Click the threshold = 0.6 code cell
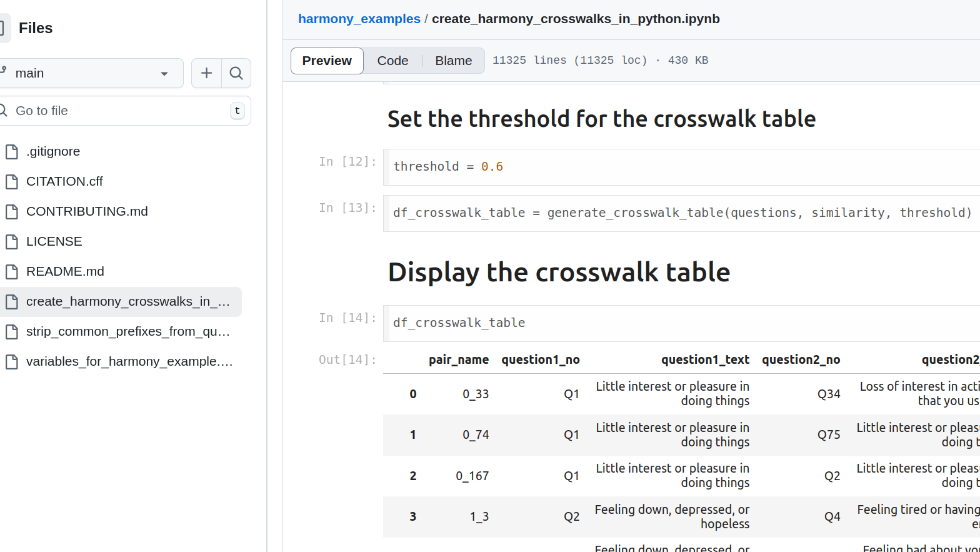Image resolution: width=980 pixels, height=552 pixels. click(x=681, y=167)
